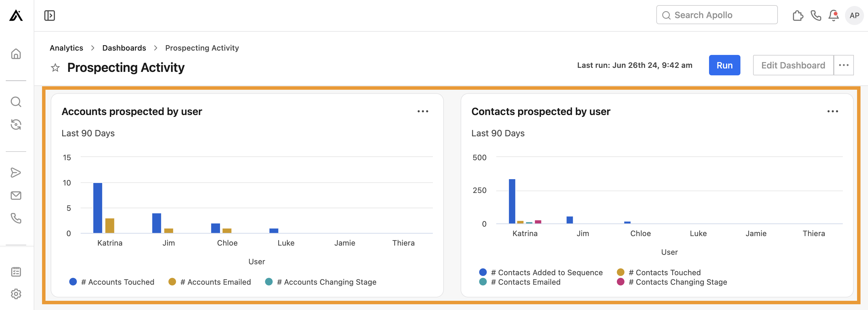The image size is (868, 310).
Task: Toggle # Contacts Touched legend entry
Action: coord(659,273)
